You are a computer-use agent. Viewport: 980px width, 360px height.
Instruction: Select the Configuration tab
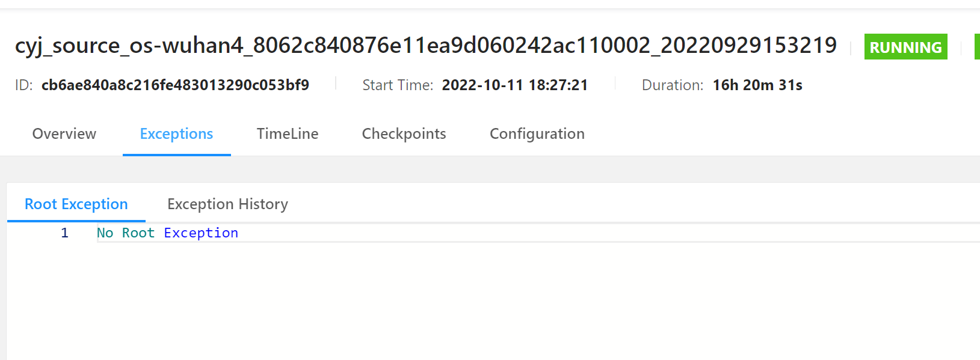[x=537, y=133]
